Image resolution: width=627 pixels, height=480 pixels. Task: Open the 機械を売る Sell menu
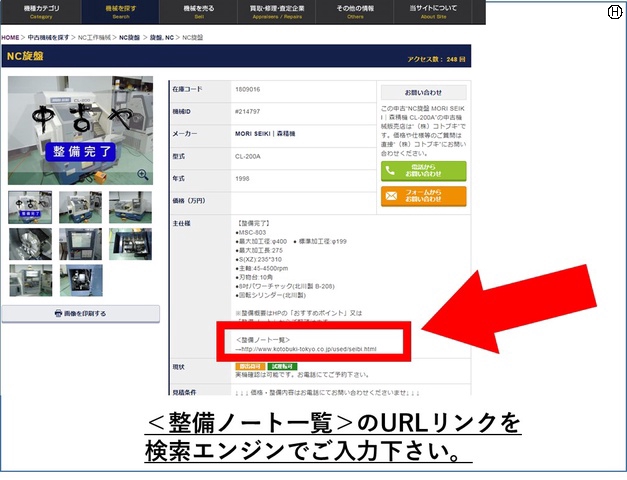197,12
